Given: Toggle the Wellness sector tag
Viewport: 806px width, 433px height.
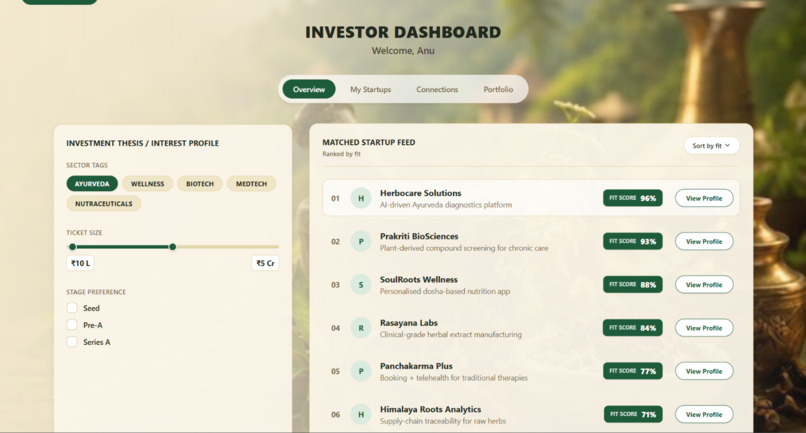Looking at the screenshot, I should coord(148,184).
